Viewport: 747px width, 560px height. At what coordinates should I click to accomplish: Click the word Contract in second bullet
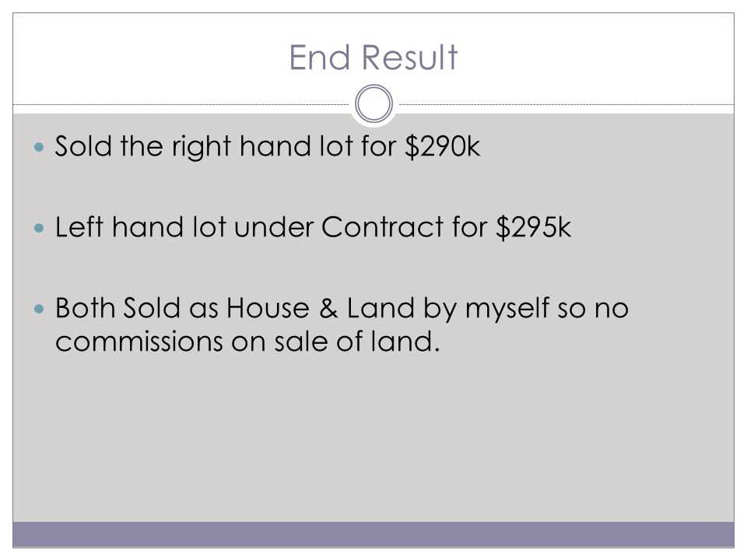pyautogui.click(x=383, y=227)
